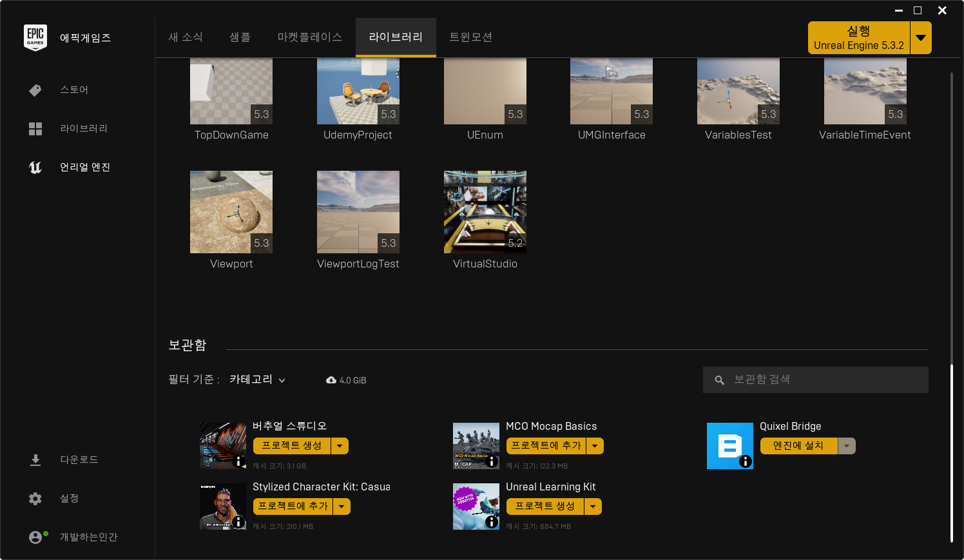
Task: Switch to the 트윈모션 tab
Action: coord(470,37)
